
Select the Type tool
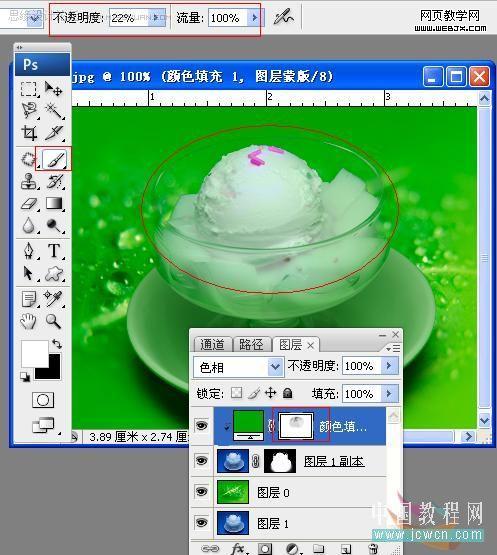54,251
